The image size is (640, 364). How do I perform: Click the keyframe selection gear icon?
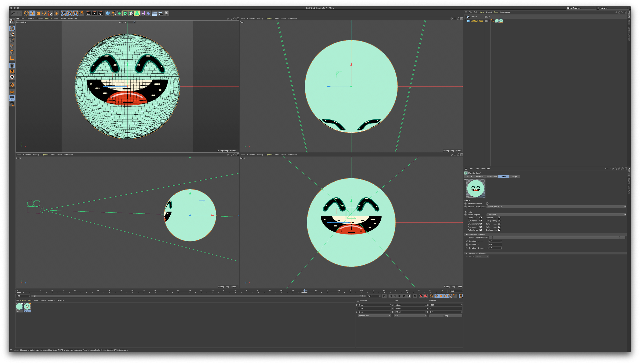432,296
